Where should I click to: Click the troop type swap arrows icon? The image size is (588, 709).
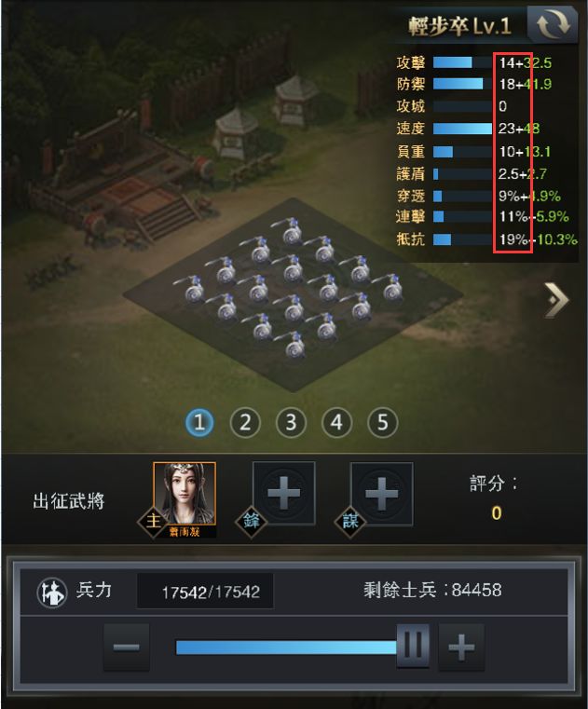553,24
